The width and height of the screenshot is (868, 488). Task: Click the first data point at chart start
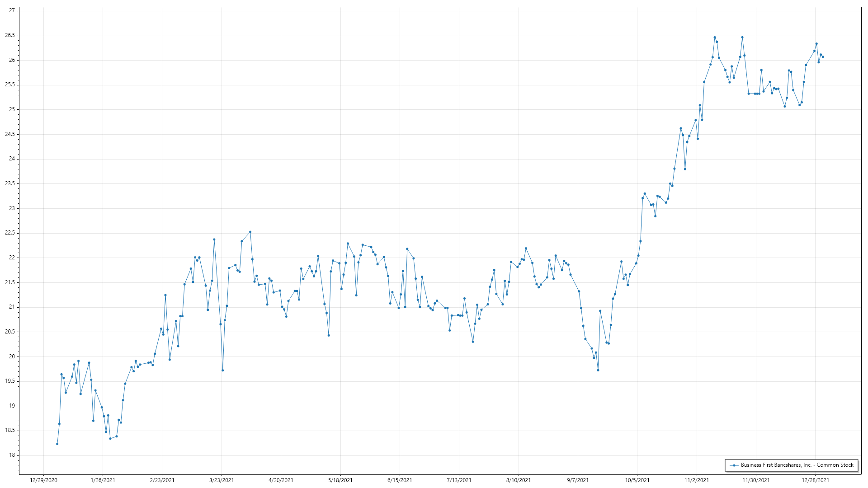[x=57, y=444]
